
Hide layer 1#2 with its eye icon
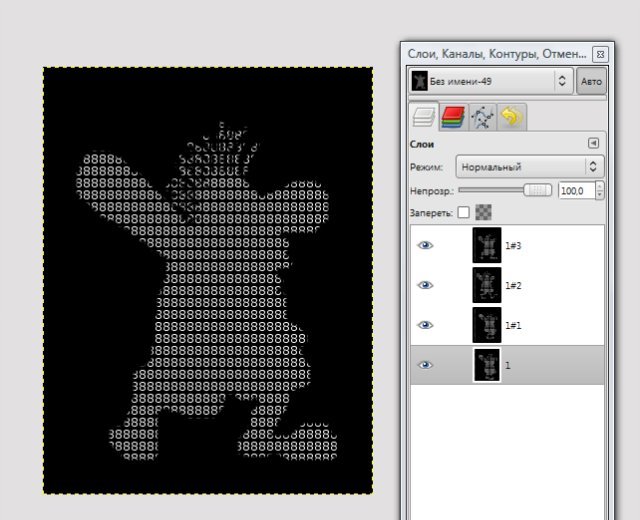[425, 285]
